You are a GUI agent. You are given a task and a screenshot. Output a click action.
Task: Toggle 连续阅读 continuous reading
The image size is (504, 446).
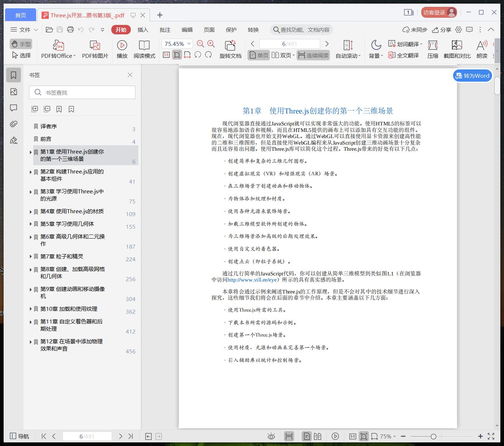click(313, 55)
